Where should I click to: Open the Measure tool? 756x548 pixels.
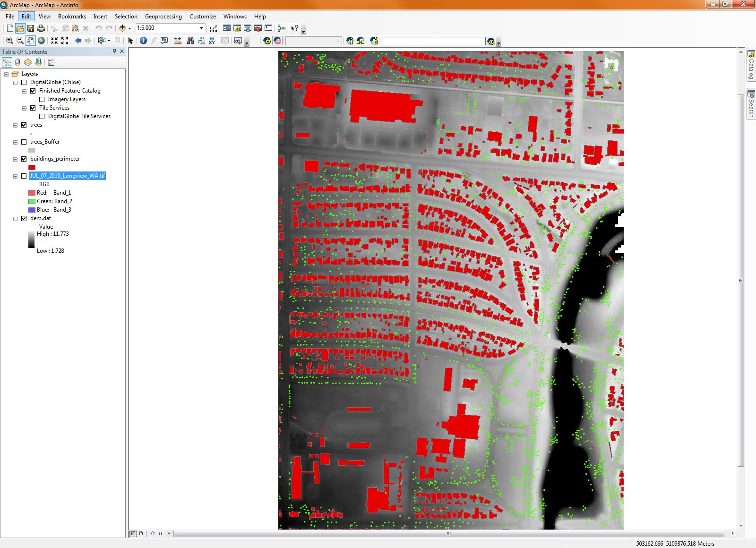(x=177, y=41)
